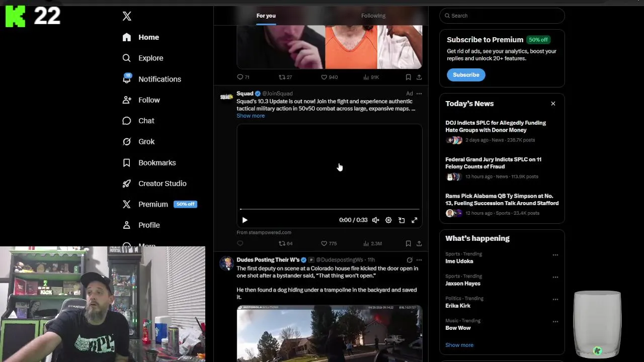
Task: Open Grok in the sidebar
Action: coord(138,142)
